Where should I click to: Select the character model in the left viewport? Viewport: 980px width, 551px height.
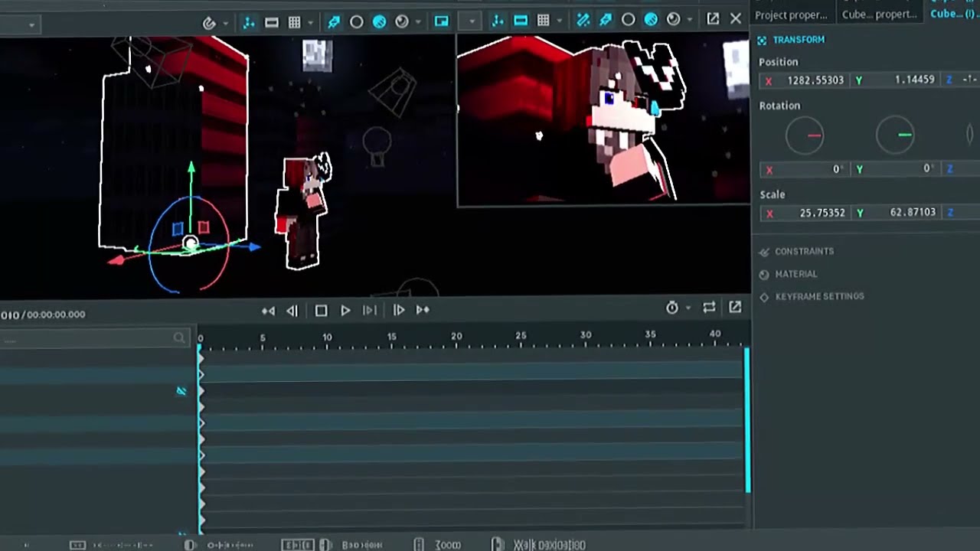304,212
